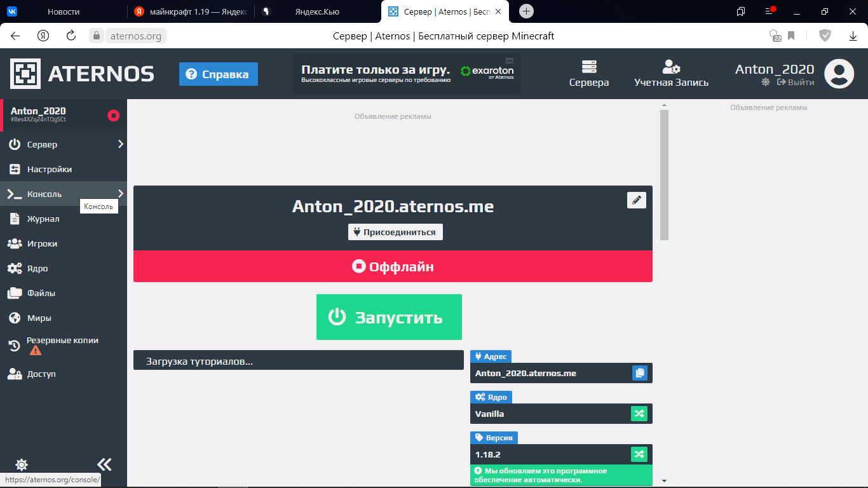Click the Выйти logout link
This screenshot has height=488, width=868.
pos(796,82)
